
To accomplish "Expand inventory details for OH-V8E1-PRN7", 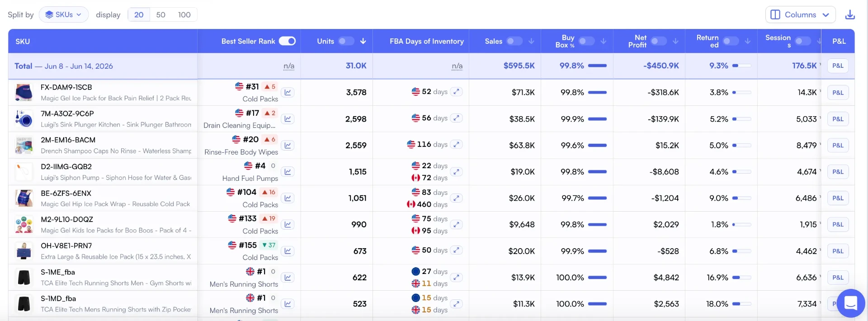I will pyautogui.click(x=457, y=250).
